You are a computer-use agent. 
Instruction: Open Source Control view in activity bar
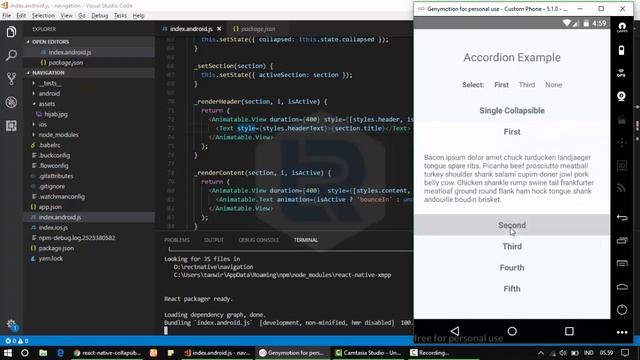(11, 78)
